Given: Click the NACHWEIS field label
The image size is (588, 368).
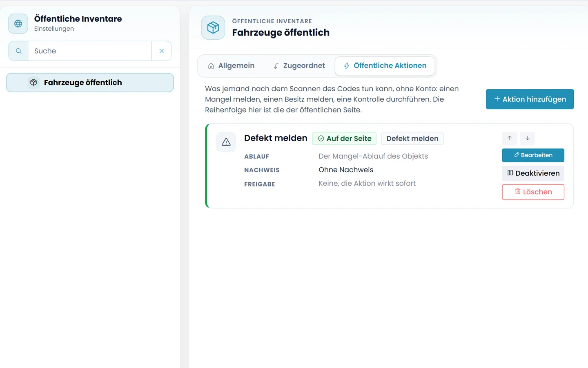Looking at the screenshot, I should 262,170.
